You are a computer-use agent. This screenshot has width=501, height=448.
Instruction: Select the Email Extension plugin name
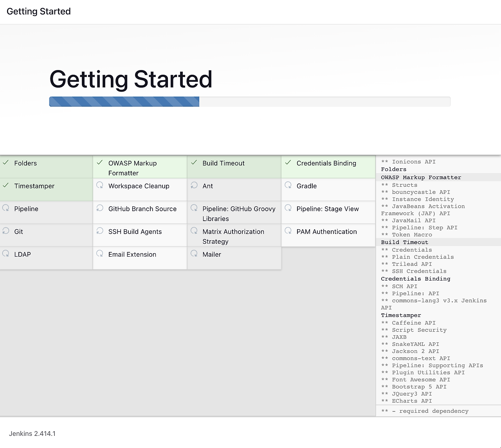[132, 254]
